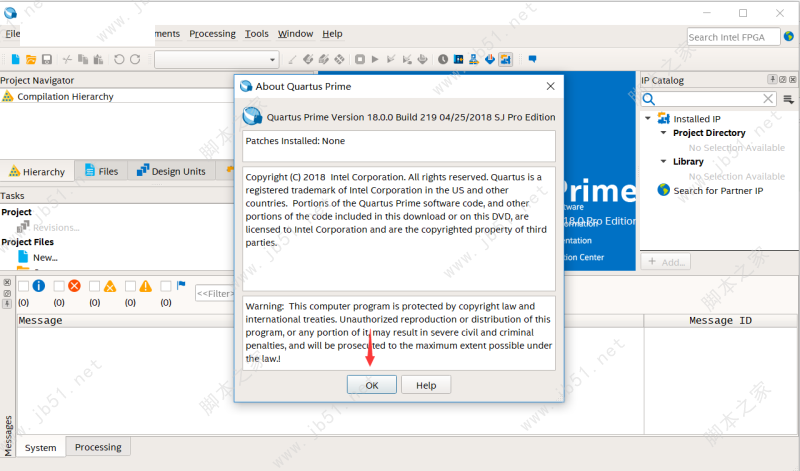Click Help button in About dialog

pos(426,385)
